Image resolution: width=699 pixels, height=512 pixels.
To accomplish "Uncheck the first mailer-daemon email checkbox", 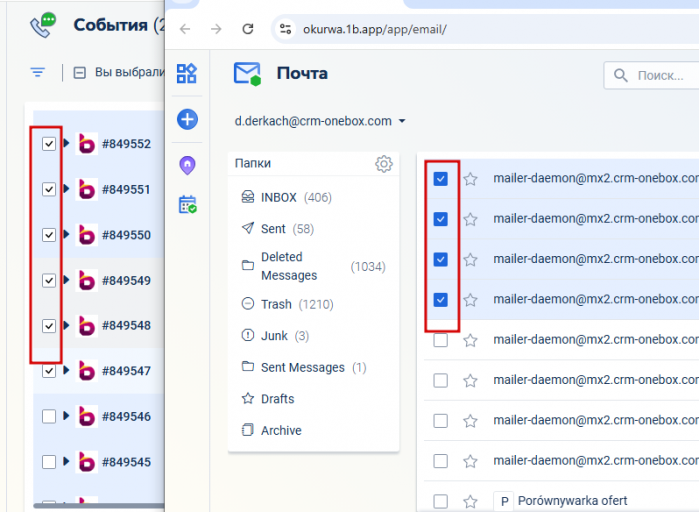I will (440, 179).
